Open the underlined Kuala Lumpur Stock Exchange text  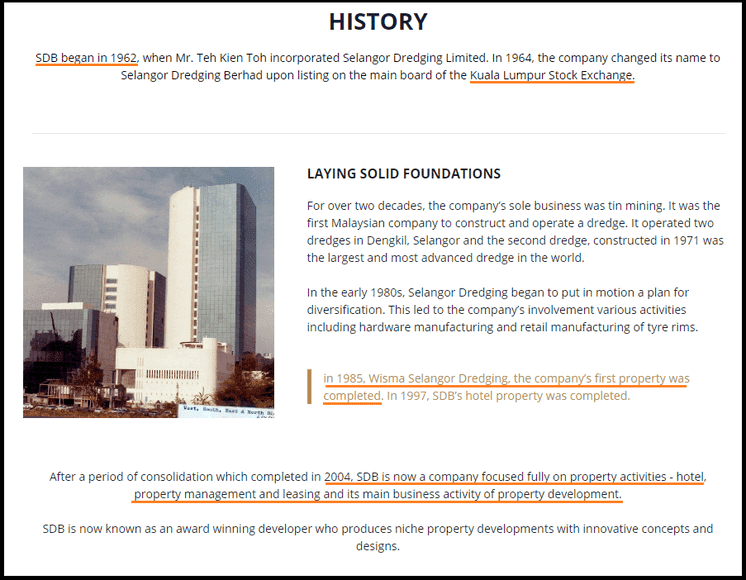pyautogui.click(x=551, y=75)
